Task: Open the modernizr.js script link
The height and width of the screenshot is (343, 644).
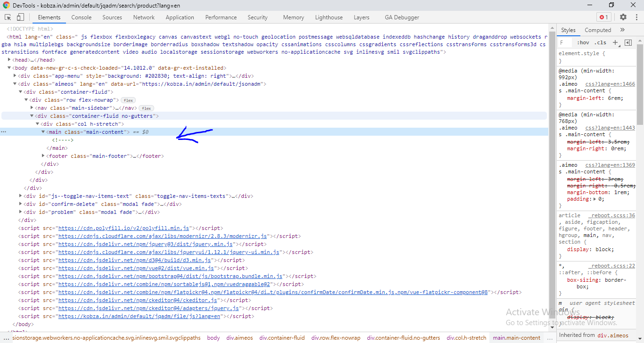Action: [x=163, y=236]
